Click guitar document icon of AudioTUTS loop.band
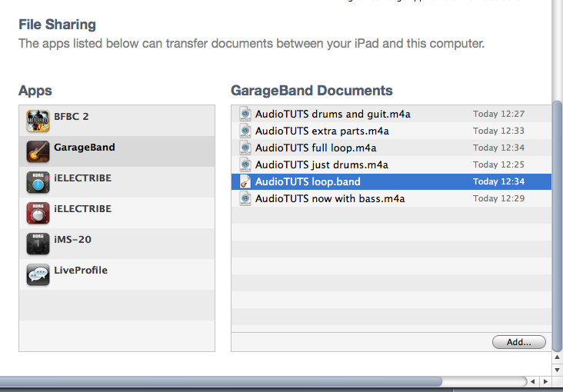Screen dimensions: 563x392 pos(245,181)
